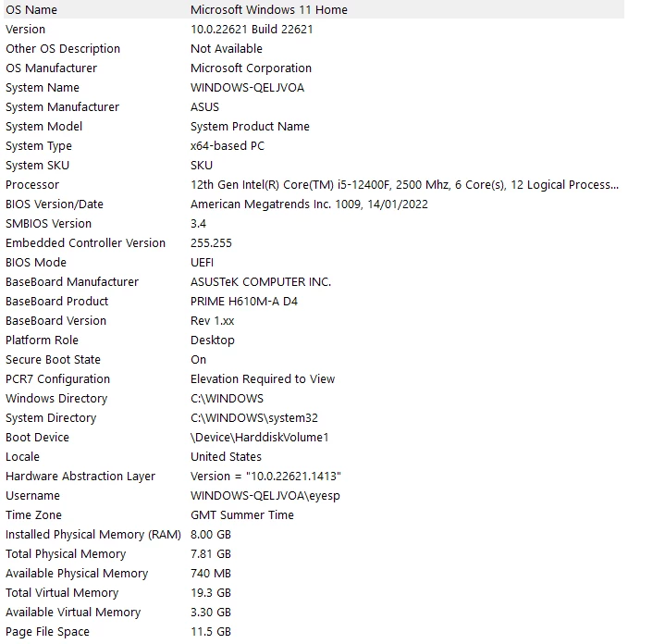Select the BIOS Version/Date label

pyautogui.click(x=55, y=204)
